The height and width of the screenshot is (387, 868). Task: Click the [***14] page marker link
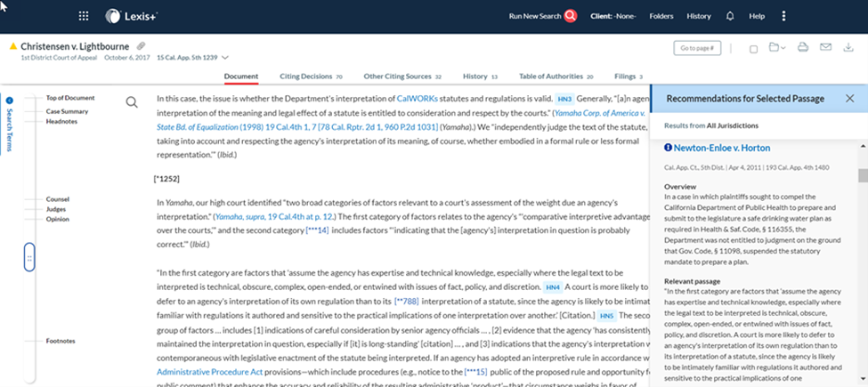(317, 230)
